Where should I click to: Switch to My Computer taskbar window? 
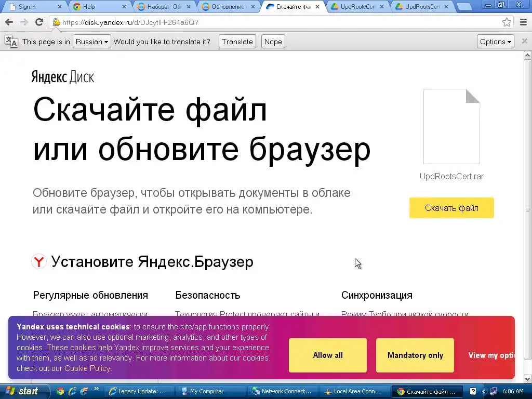[x=210, y=391]
